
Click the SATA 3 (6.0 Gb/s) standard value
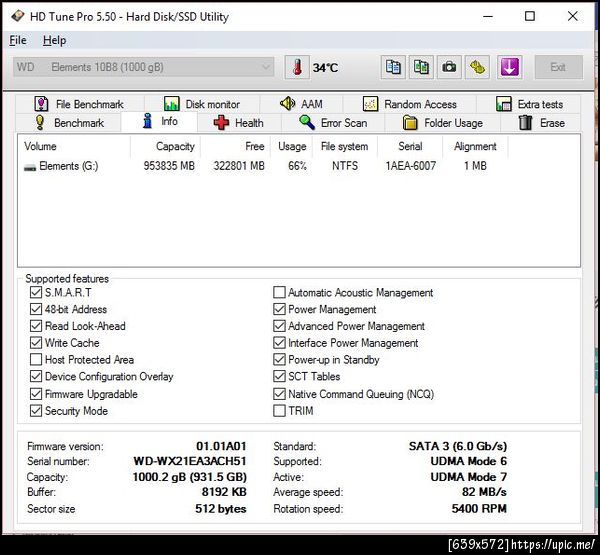click(x=458, y=446)
